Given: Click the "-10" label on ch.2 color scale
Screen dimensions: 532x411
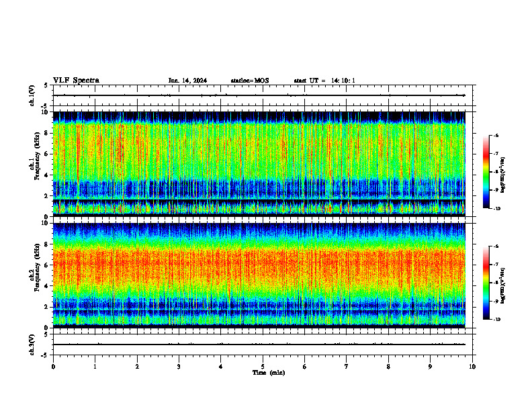Looking at the screenshot, I should pyautogui.click(x=496, y=320).
